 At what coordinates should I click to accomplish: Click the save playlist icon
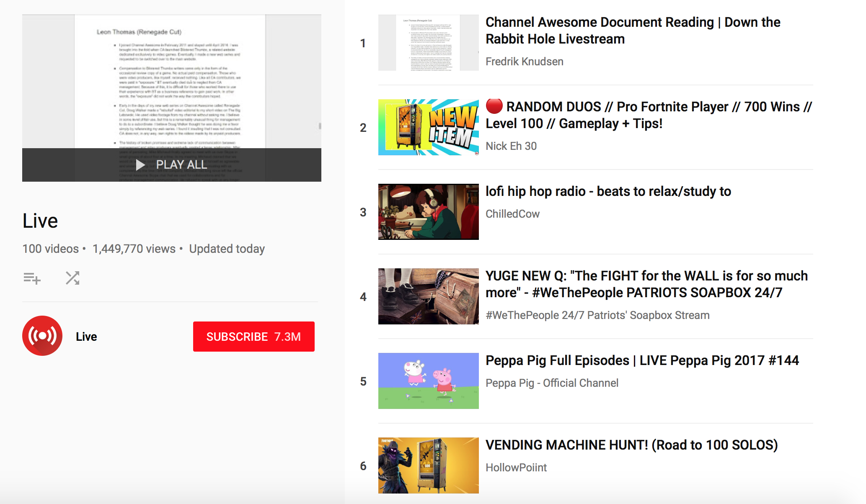pyautogui.click(x=32, y=278)
